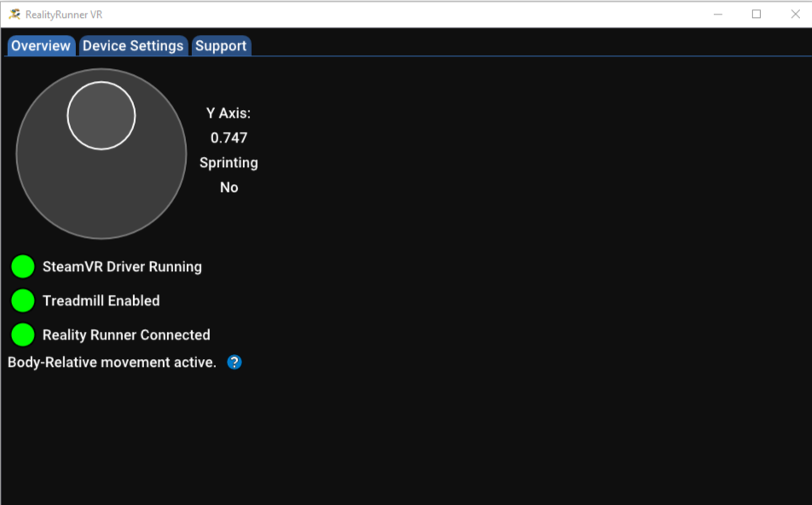Screen dimensions: 812x505
Task: Click 'Body-Relative movement active.' text
Action: (x=112, y=362)
